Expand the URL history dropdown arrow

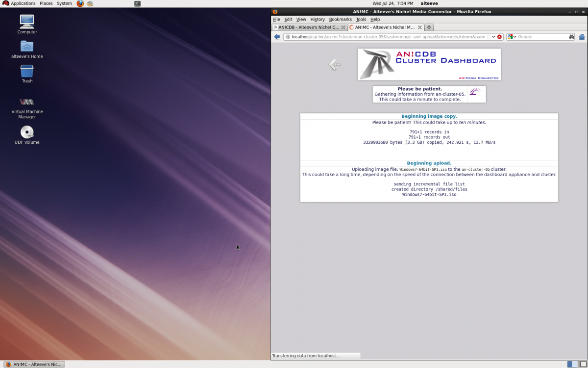point(494,37)
